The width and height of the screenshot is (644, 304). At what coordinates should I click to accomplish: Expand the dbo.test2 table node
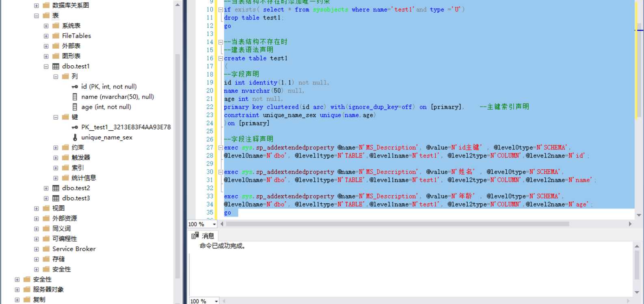click(x=46, y=188)
